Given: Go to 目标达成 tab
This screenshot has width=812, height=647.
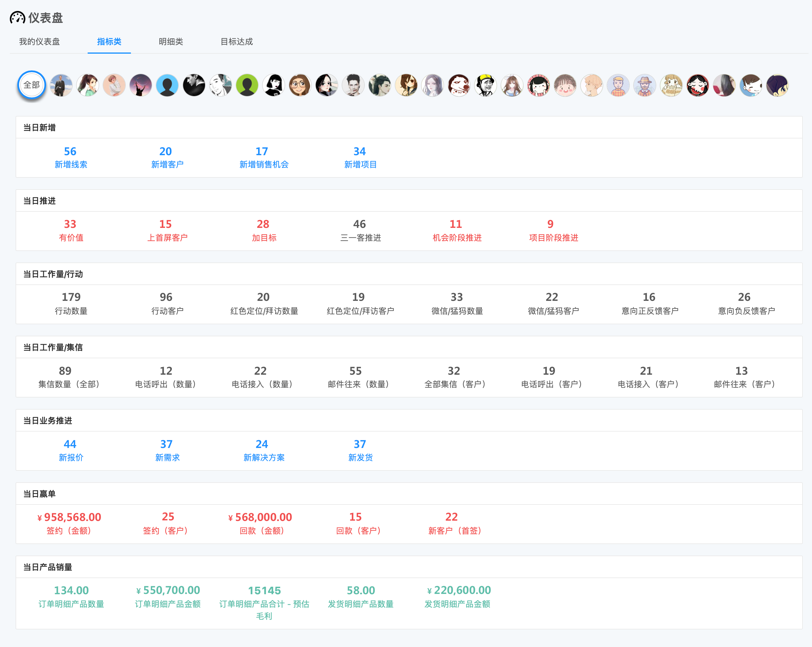Looking at the screenshot, I should (236, 42).
